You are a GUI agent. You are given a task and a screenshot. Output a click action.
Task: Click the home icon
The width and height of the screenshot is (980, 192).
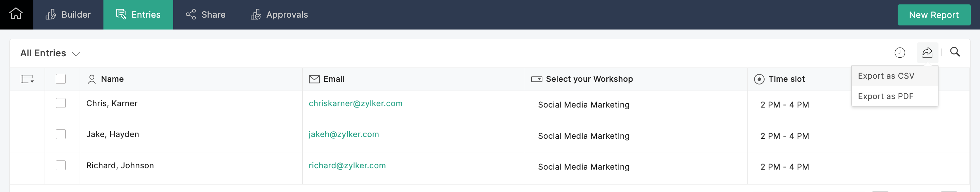16,14
